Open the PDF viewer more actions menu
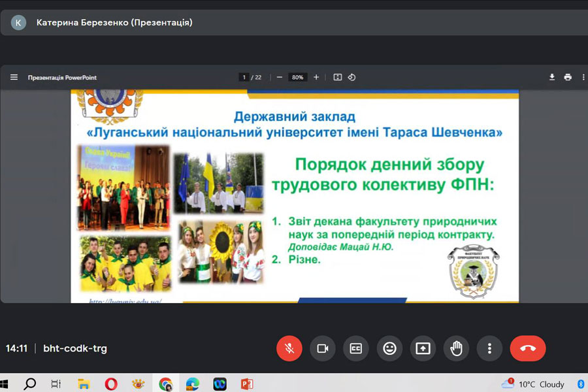This screenshot has width=588, height=392. pyautogui.click(x=583, y=77)
